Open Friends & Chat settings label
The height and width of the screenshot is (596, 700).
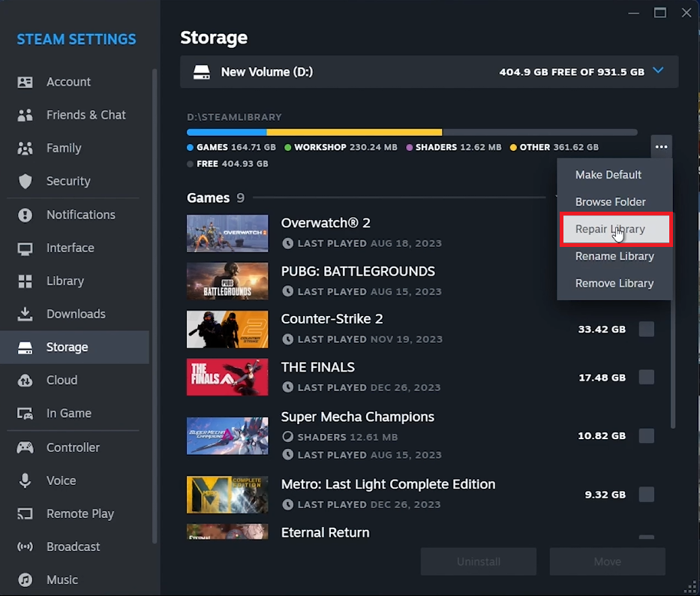coord(86,116)
